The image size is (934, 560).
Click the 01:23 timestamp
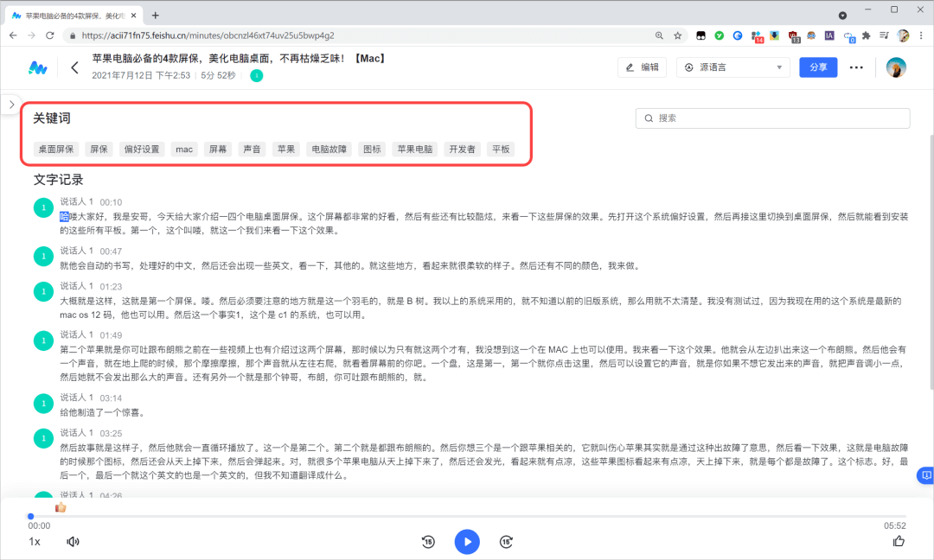111,286
